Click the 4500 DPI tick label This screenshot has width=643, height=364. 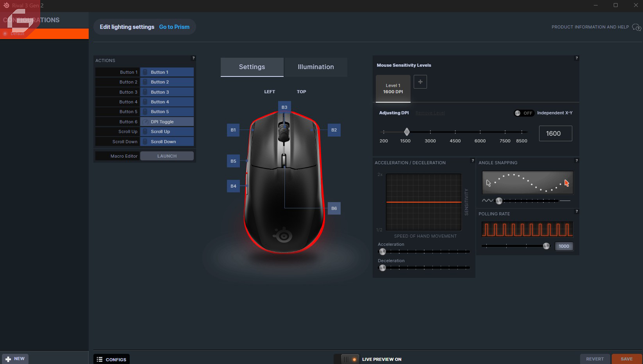(455, 141)
